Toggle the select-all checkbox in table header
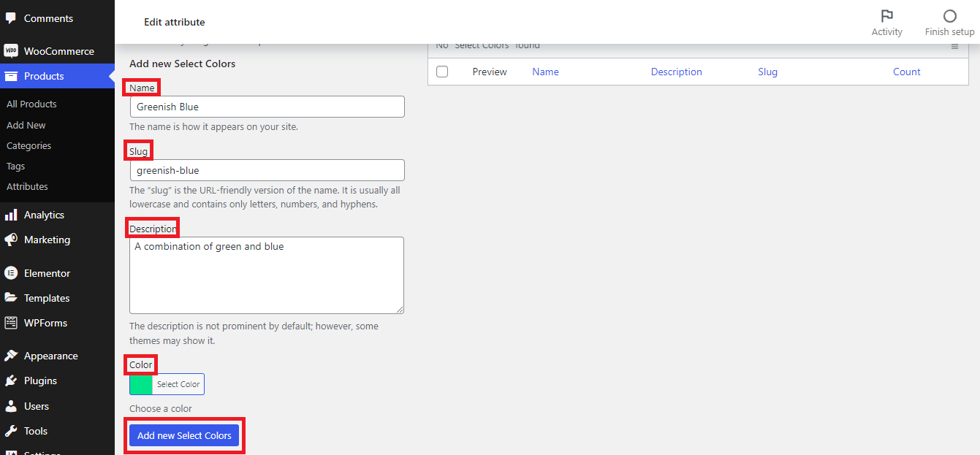Image resolution: width=980 pixels, height=455 pixels. click(442, 72)
